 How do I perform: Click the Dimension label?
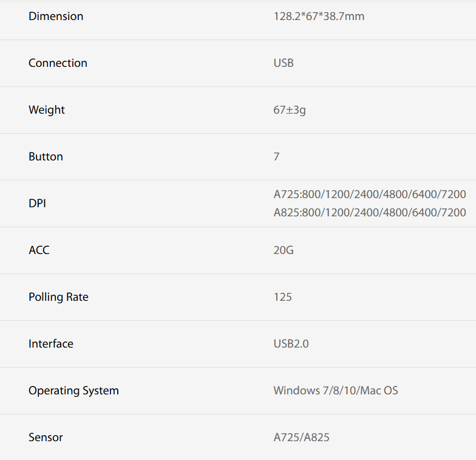56,16
